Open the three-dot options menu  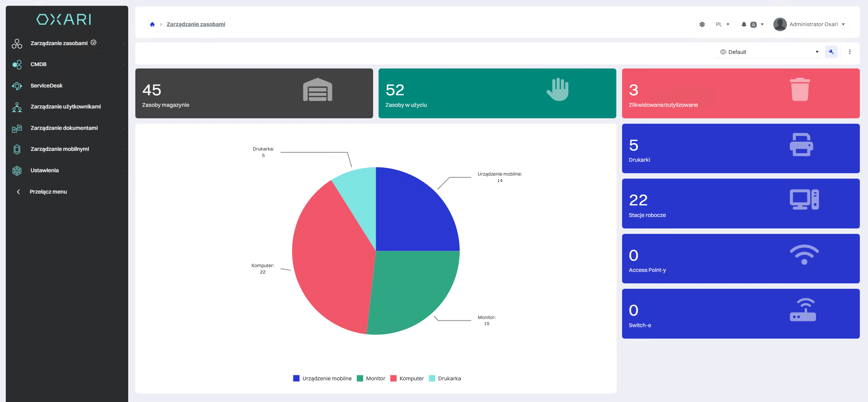850,52
